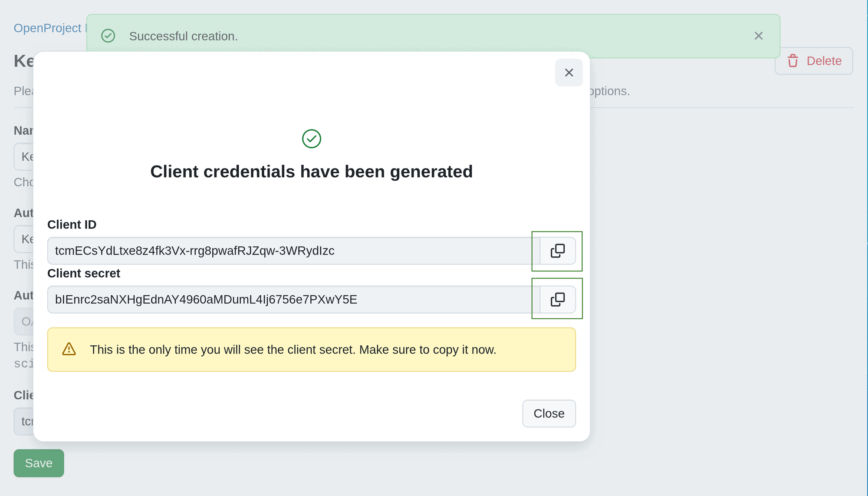
Task: Click the Client credentials have been generated heading
Action: click(x=311, y=171)
